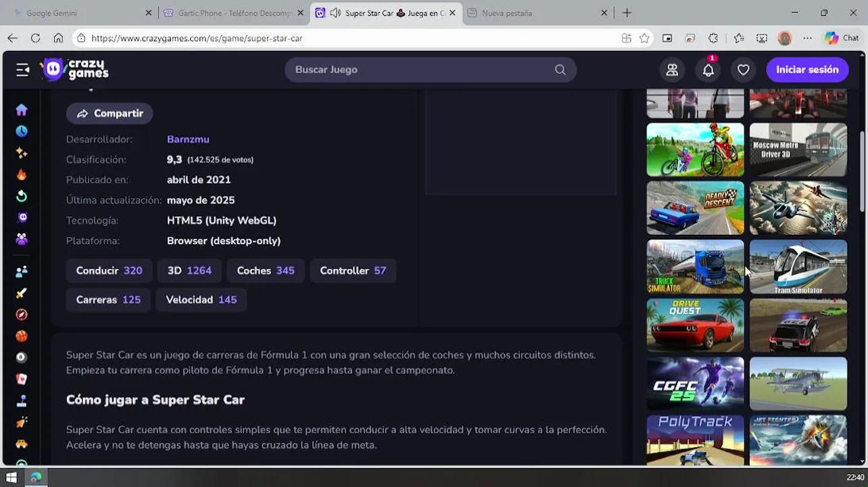This screenshot has width=868, height=487.
Task: Open the Card games category icon
Action: tap(22, 379)
